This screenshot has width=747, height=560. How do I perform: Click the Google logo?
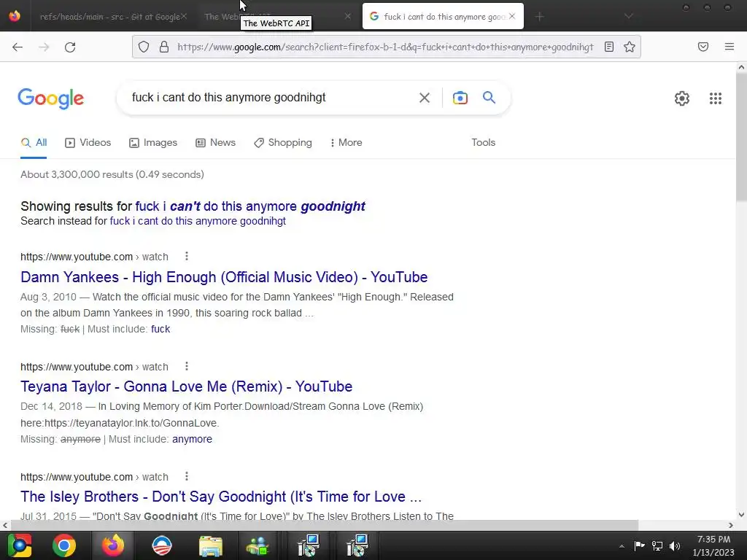[51, 98]
